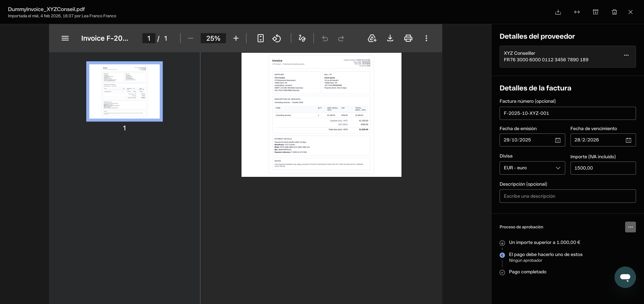Image resolution: width=644 pixels, height=304 pixels.
Task: Open calendar for Fecha de vencimiento
Action: pyautogui.click(x=628, y=140)
